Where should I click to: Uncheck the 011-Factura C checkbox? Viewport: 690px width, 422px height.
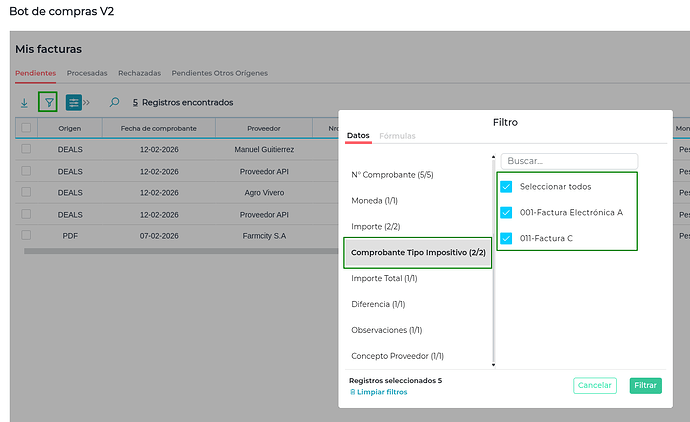506,238
